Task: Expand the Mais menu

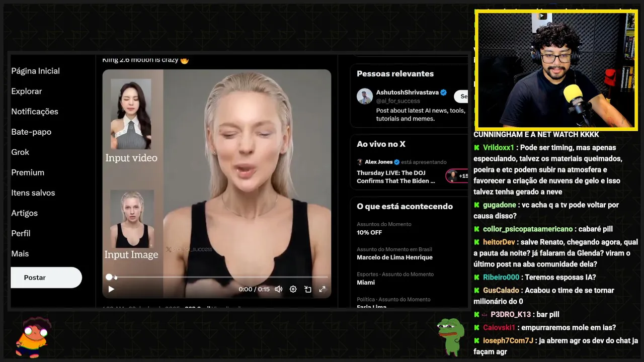Action: 20,253
